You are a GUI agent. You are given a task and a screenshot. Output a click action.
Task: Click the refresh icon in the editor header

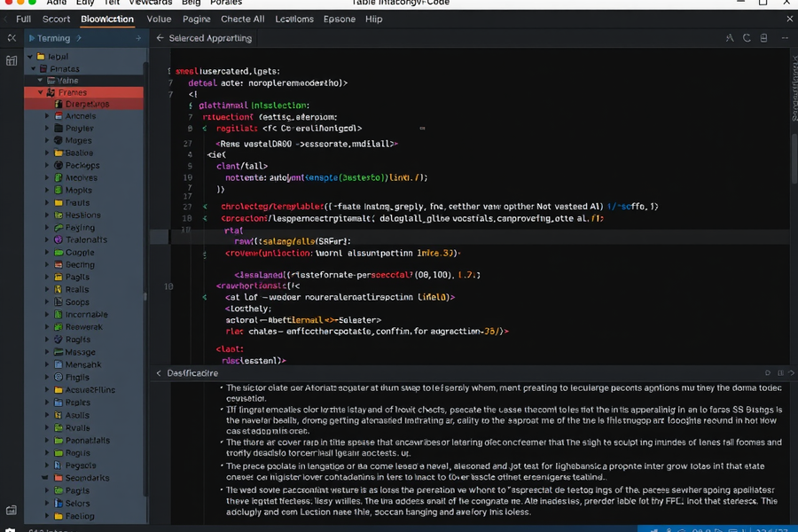pos(747,38)
